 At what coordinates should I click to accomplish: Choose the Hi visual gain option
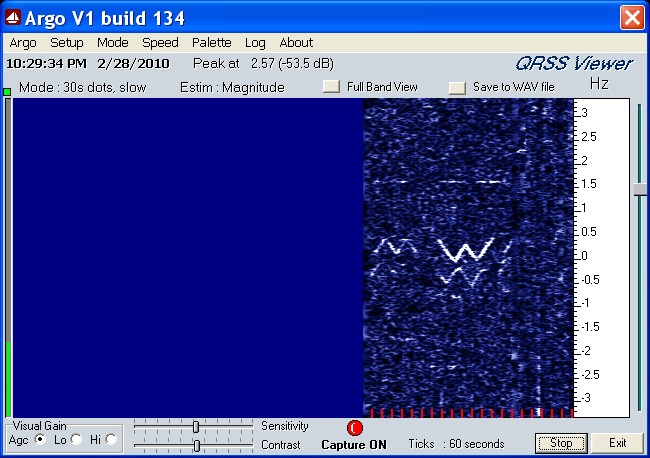click(x=111, y=439)
